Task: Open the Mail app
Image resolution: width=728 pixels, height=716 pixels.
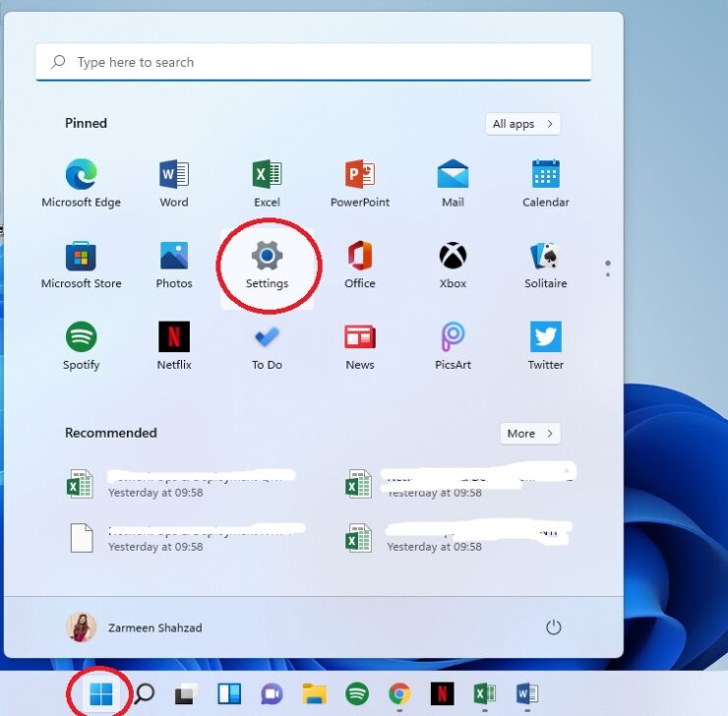Action: (453, 182)
